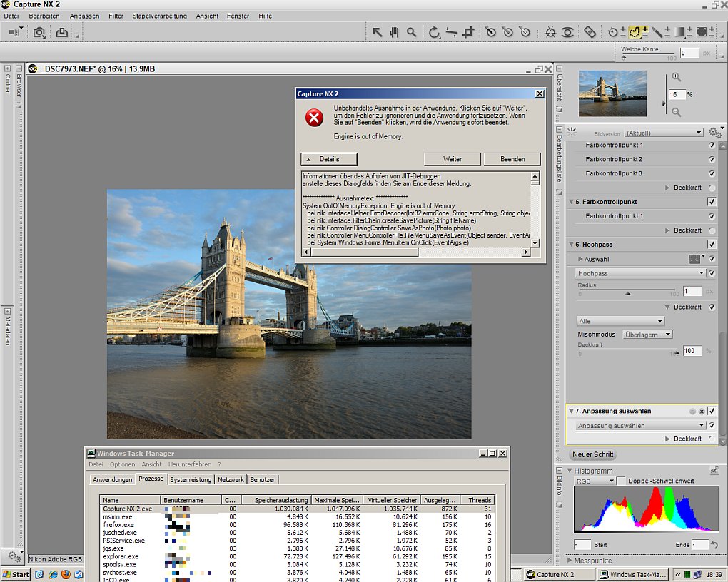The width and height of the screenshot is (728, 582).
Task: Click the Weiter button in error dialog
Action: [x=453, y=159]
